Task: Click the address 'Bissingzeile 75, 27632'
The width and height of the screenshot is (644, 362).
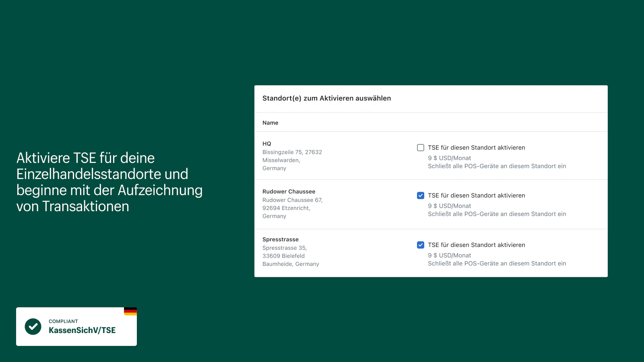Action: tap(292, 152)
